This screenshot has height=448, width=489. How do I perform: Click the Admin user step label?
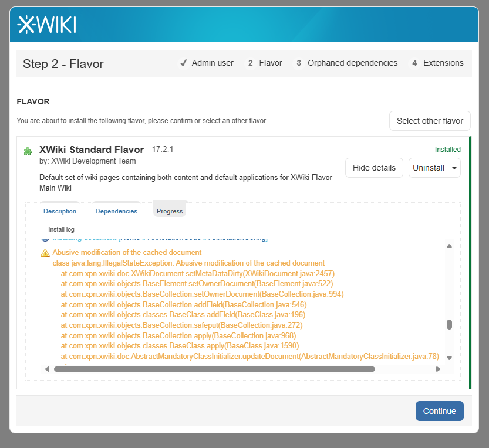[x=213, y=63]
